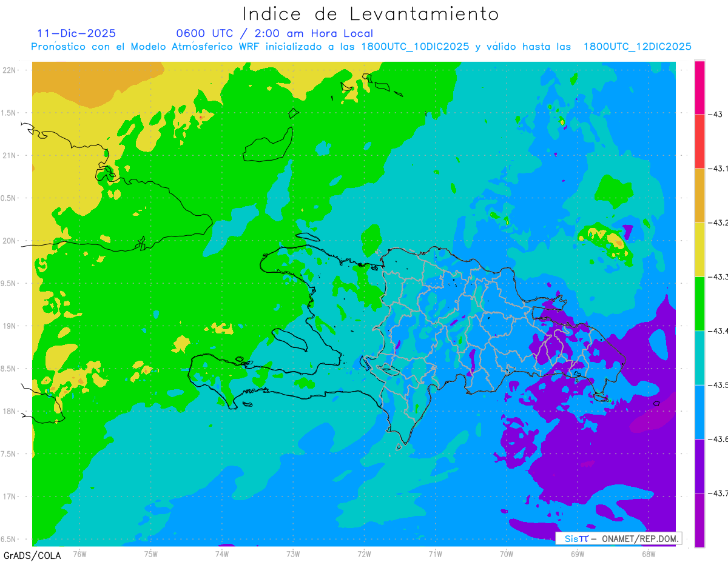Pick the pink swatch at the legend top
This screenshot has height=562, width=728.
[699, 87]
